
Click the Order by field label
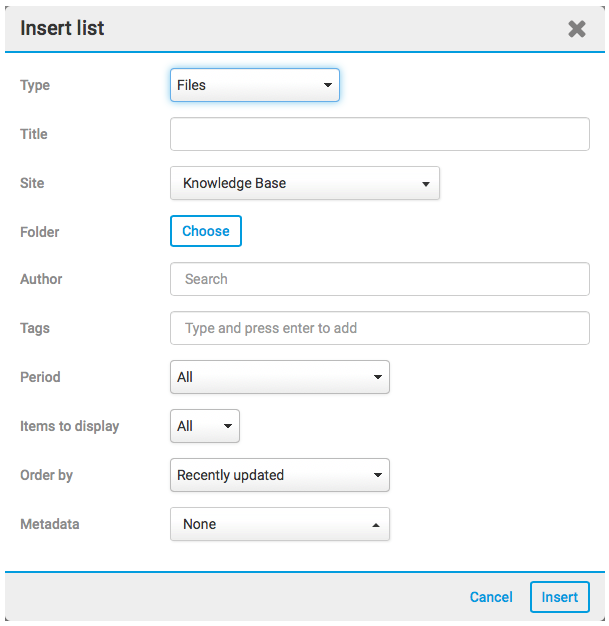[x=46, y=475]
